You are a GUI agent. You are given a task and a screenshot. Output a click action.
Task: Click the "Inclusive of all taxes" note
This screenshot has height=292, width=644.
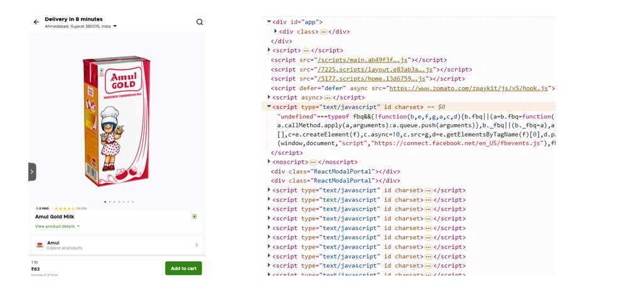point(45,275)
